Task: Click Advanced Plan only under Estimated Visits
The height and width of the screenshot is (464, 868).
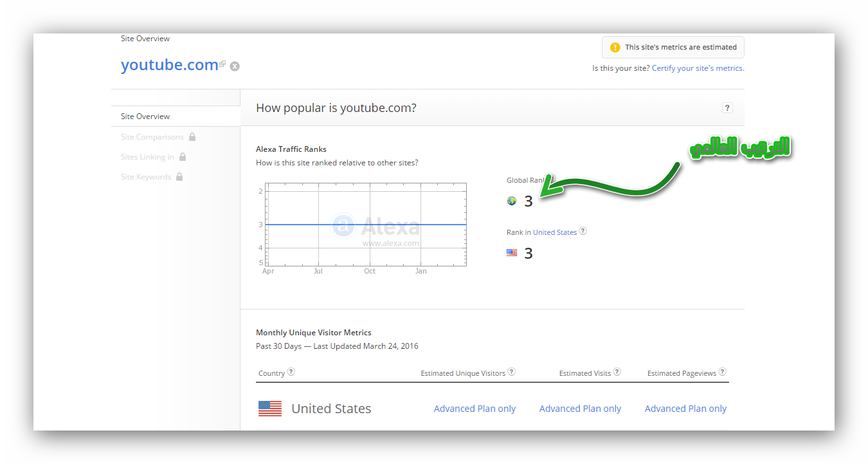Action: [580, 409]
